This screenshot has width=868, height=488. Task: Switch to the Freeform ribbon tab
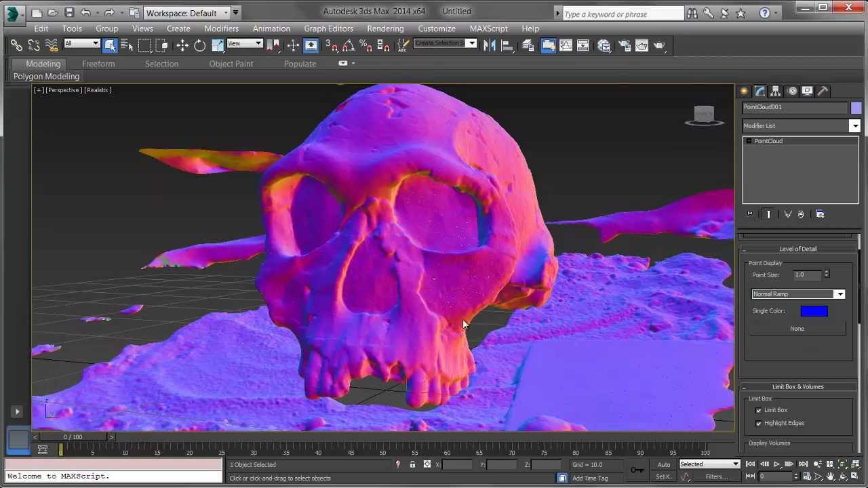coord(98,64)
